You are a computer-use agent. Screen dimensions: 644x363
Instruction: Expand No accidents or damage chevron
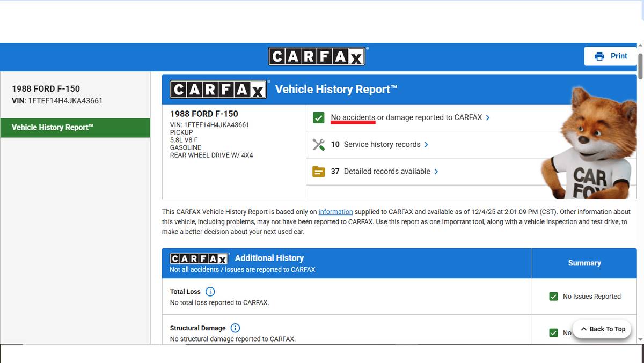point(488,118)
